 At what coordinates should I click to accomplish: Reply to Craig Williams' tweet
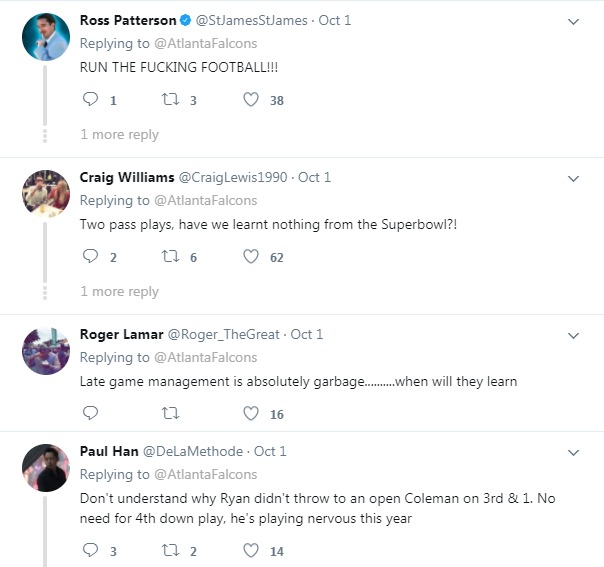pyautogui.click(x=90, y=257)
